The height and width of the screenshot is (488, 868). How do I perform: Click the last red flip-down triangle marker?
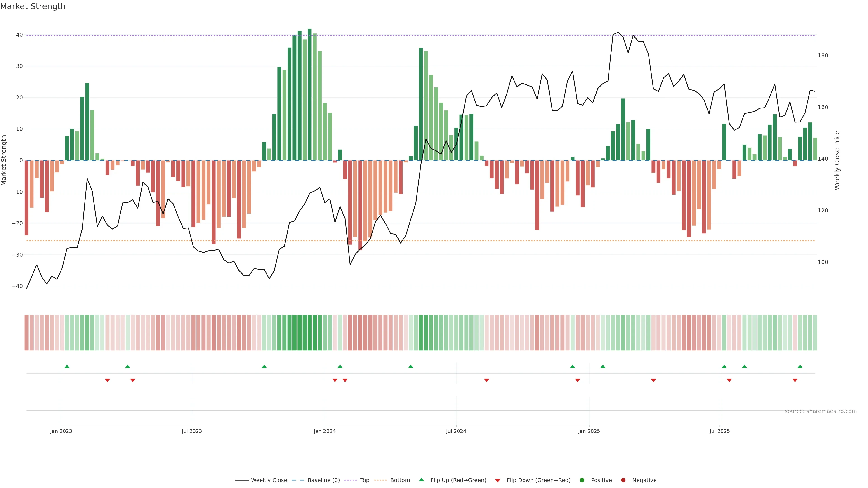point(795,380)
